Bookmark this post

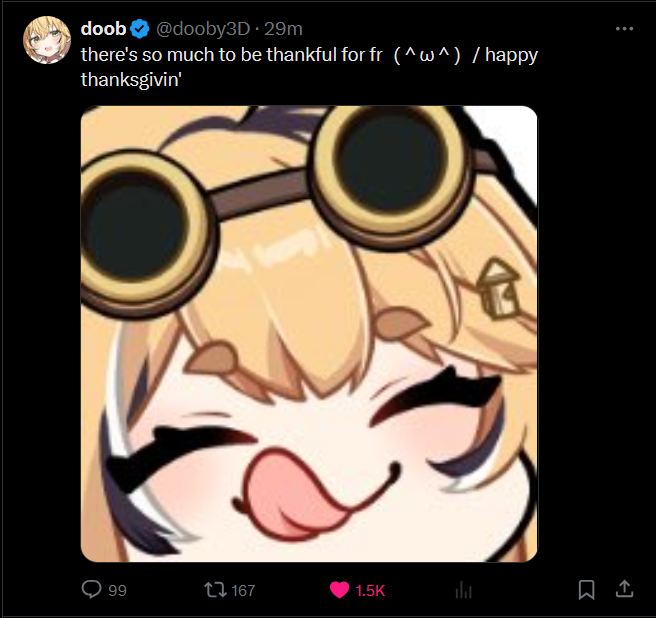[x=586, y=590]
